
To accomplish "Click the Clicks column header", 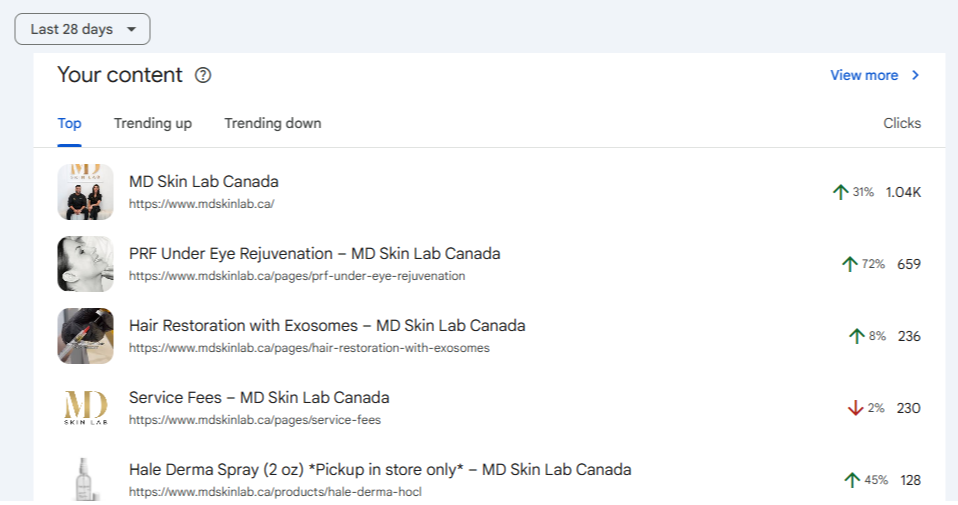I will pyautogui.click(x=902, y=123).
